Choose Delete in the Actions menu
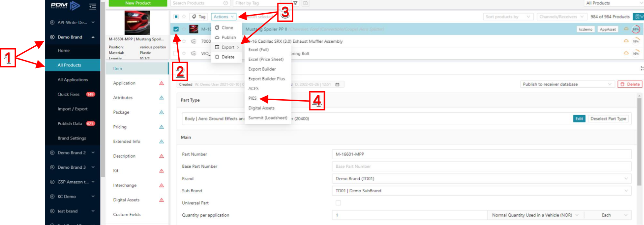The image size is (644, 225). [x=226, y=57]
